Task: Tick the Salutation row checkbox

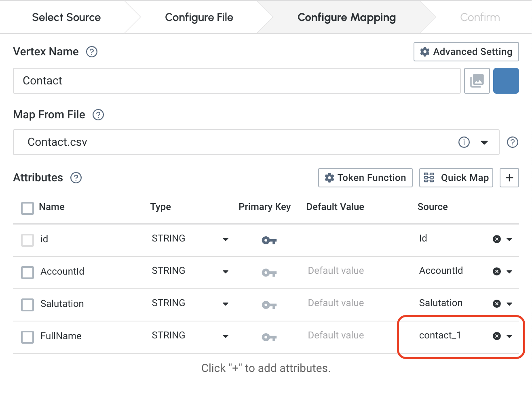Action: (x=27, y=304)
